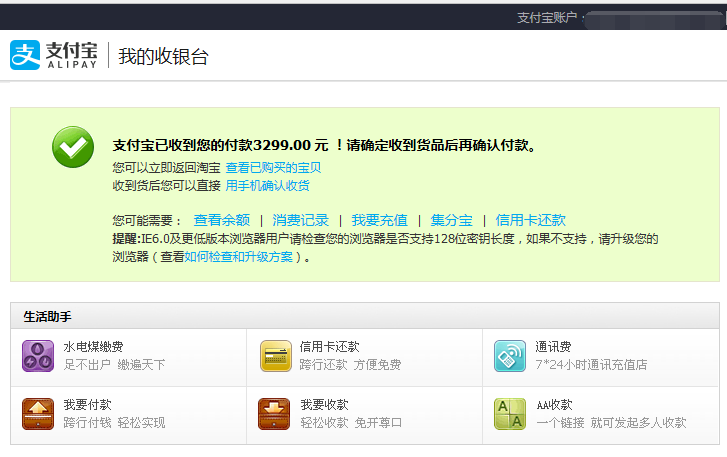Click the 支付宝 ALIPAY wordmark text
Viewport: 727px width, 457px height.
coord(72,55)
